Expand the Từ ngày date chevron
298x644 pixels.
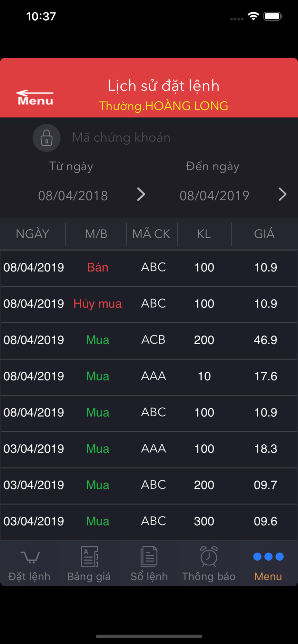click(141, 194)
